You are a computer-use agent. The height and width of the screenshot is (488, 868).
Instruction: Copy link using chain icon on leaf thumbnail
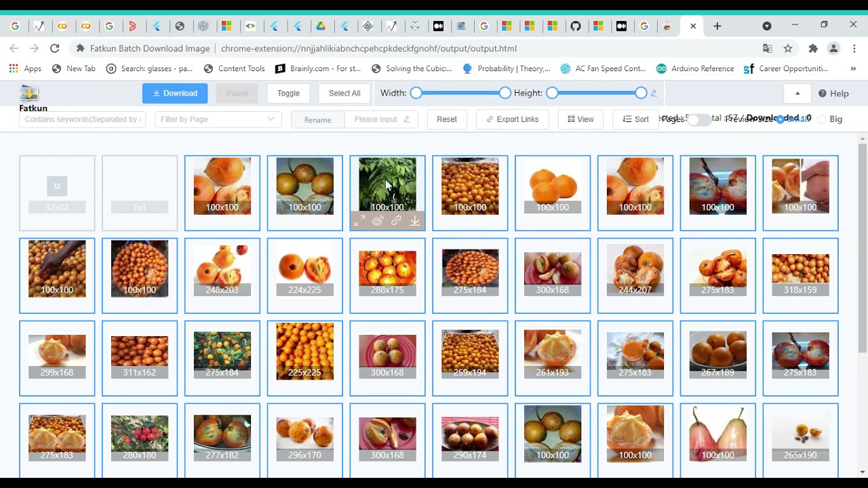[396, 221]
